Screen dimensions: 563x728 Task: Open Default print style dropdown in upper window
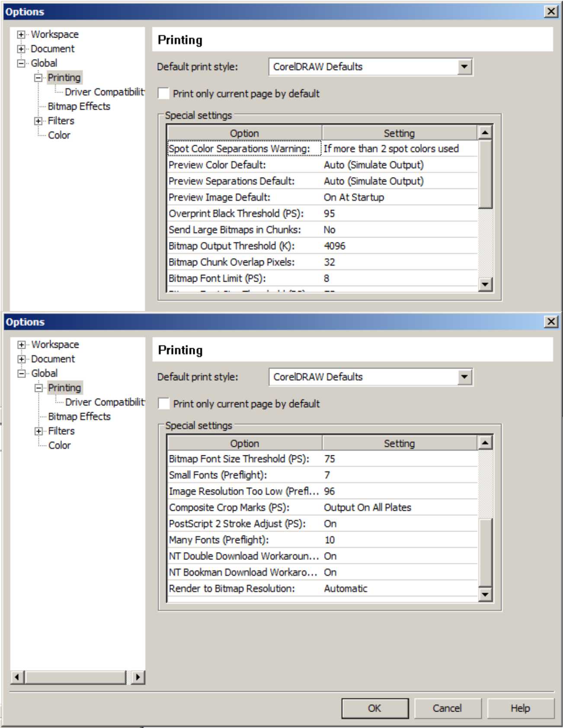pyautogui.click(x=464, y=67)
